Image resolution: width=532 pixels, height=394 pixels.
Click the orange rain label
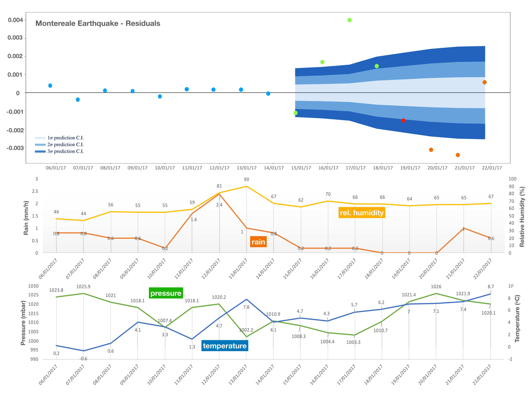[258, 242]
